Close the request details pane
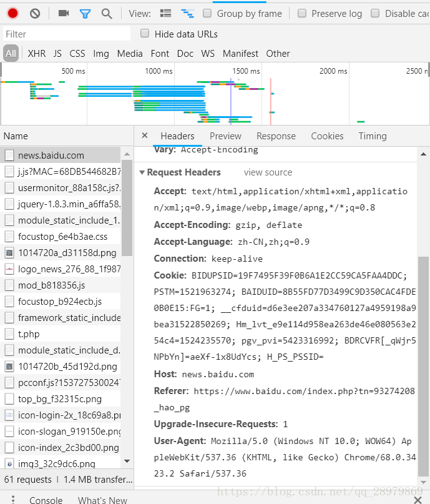This screenshot has width=430, height=504. (145, 136)
